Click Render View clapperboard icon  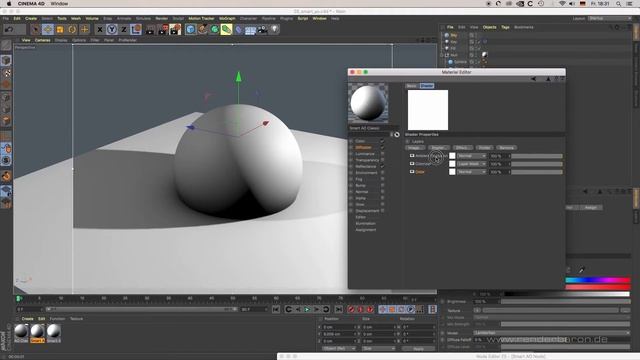[150, 29]
